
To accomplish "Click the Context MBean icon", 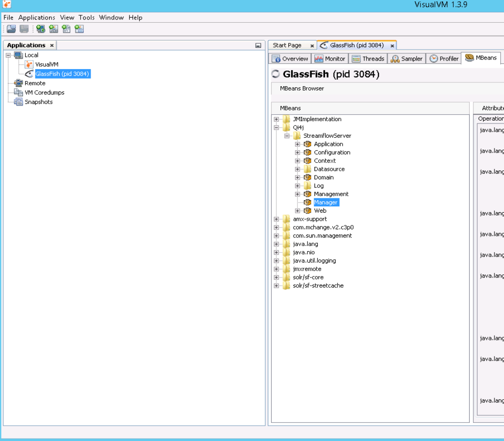I will pyautogui.click(x=308, y=161).
